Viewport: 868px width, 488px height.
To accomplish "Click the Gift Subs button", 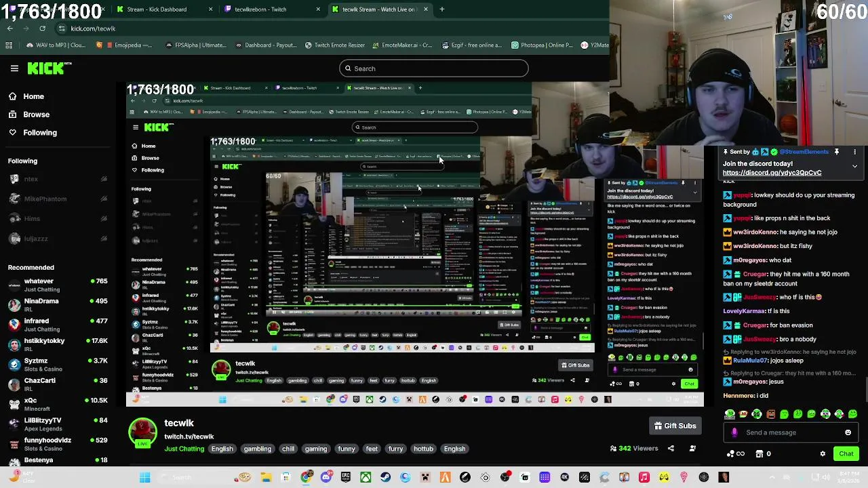I will (675, 426).
